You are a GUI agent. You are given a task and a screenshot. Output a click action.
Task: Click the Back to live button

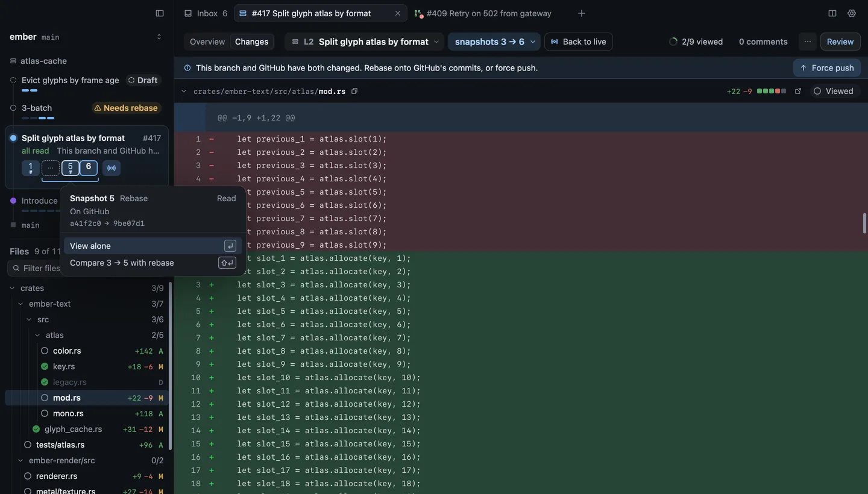579,42
